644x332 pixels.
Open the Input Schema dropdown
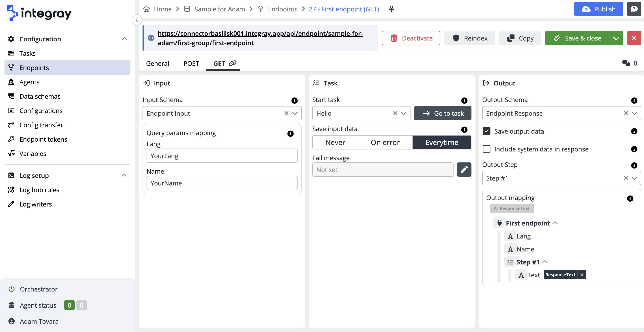(295, 113)
